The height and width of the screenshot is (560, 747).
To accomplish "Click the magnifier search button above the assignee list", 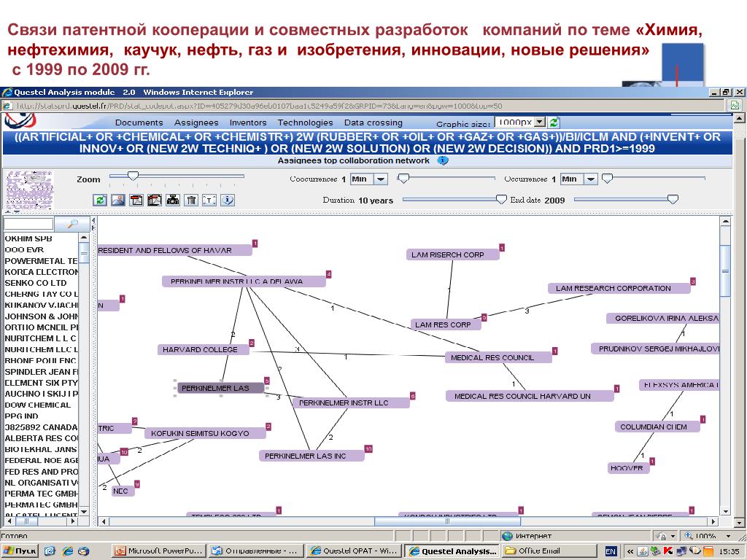I will (x=73, y=225).
